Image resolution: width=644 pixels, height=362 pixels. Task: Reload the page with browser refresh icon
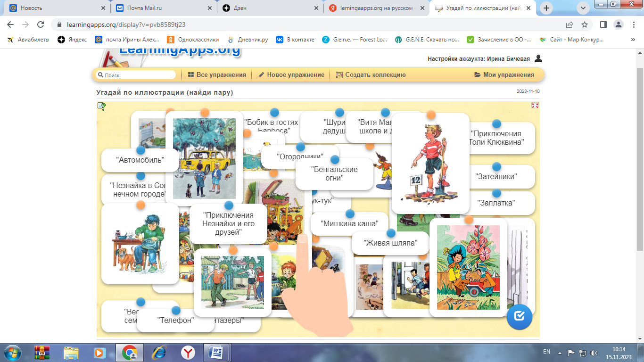click(41, 25)
